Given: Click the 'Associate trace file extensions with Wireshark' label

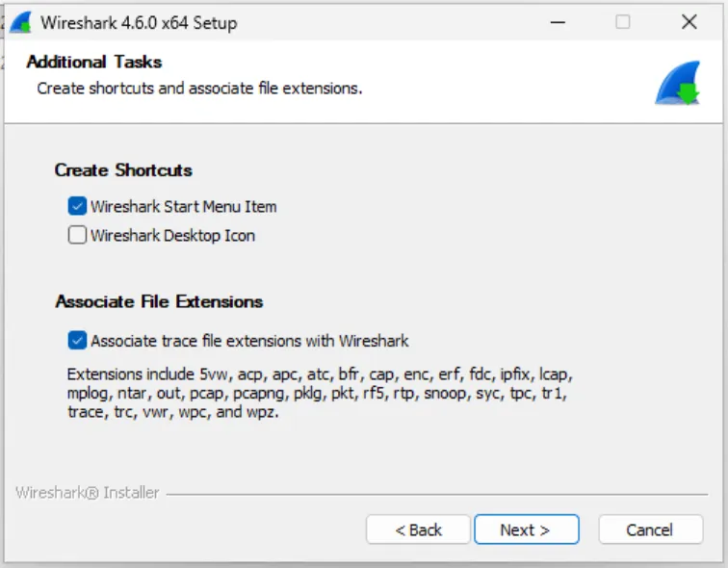Looking at the screenshot, I should (249, 340).
